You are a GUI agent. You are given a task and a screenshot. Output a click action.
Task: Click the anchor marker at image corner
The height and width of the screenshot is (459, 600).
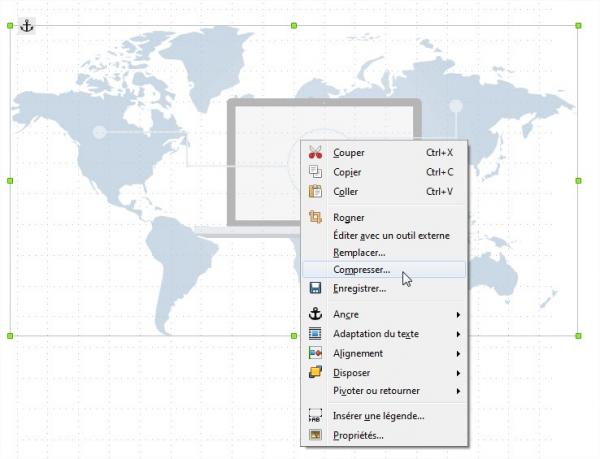coord(27,25)
